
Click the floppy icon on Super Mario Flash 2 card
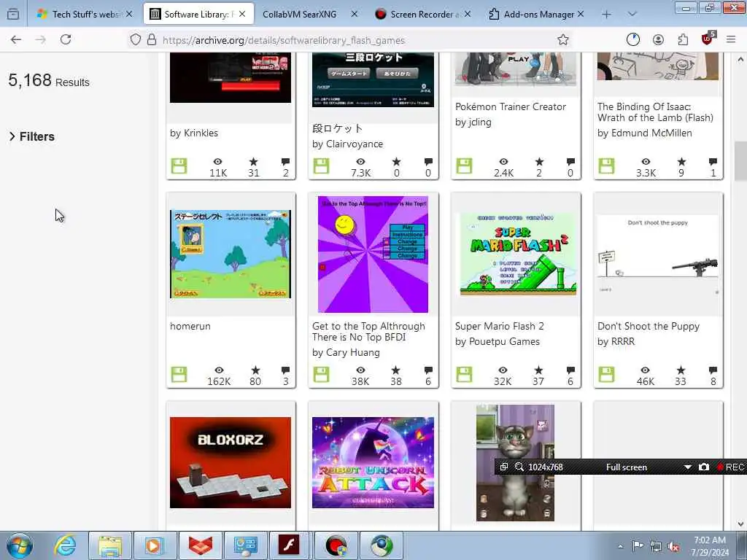click(464, 375)
